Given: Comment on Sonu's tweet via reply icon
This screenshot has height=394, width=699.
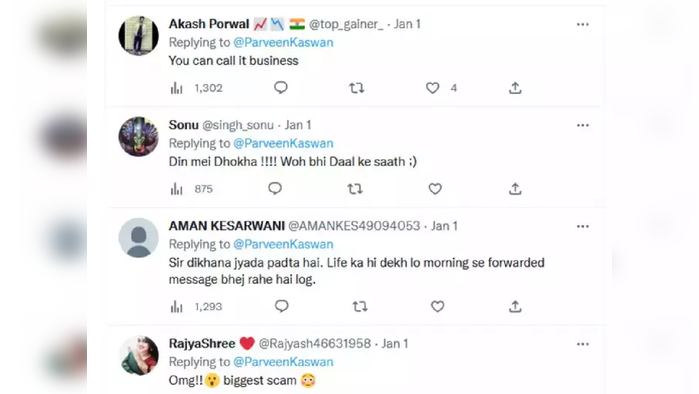Looking at the screenshot, I should 275,189.
